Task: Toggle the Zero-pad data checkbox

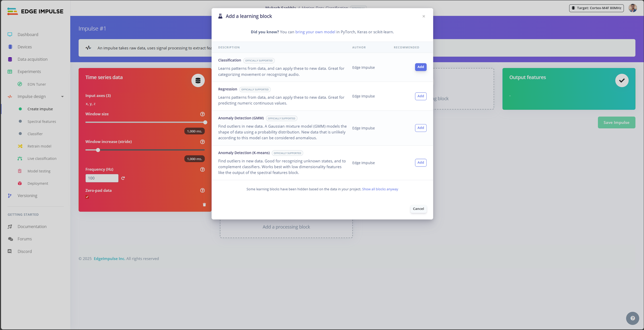Action: [x=87, y=197]
